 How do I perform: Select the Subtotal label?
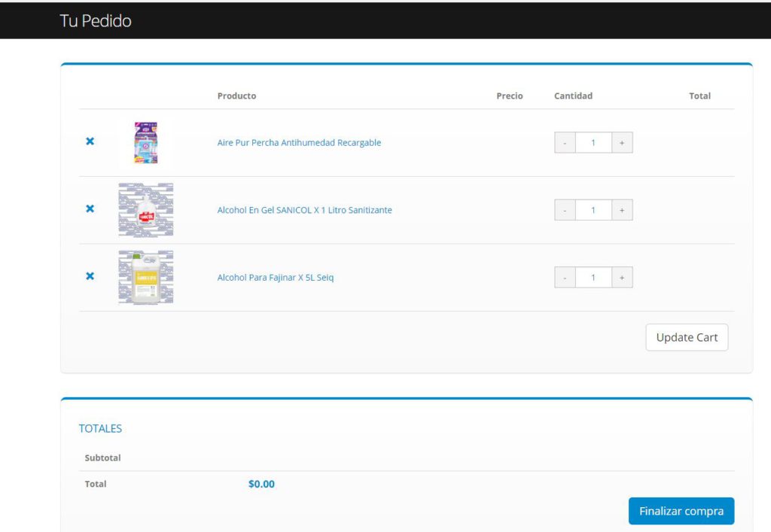click(102, 458)
